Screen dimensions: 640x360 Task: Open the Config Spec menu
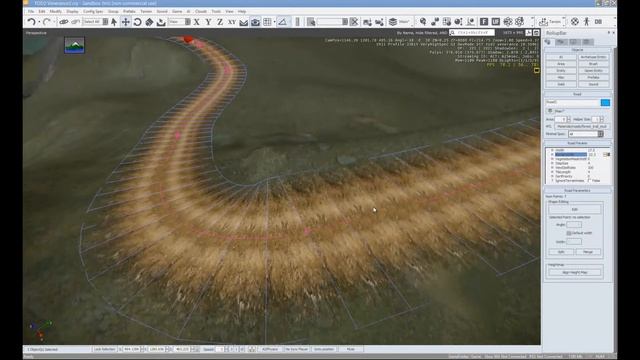93,11
